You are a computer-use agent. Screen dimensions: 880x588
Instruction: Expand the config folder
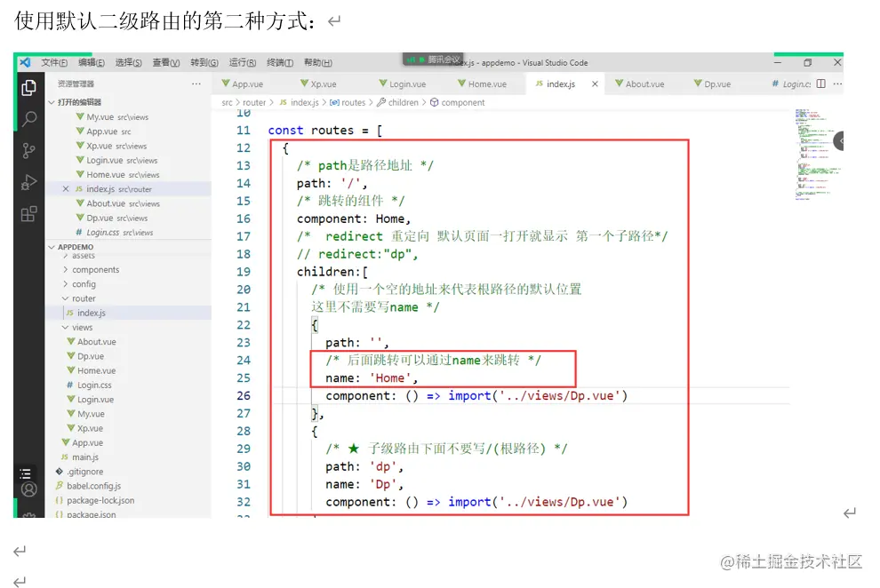[84, 284]
